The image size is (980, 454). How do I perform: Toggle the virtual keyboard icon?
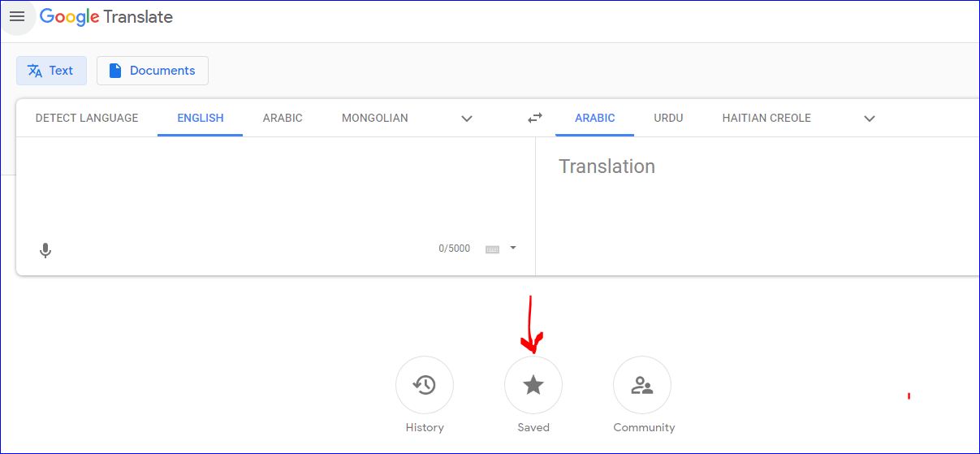pyautogui.click(x=492, y=249)
